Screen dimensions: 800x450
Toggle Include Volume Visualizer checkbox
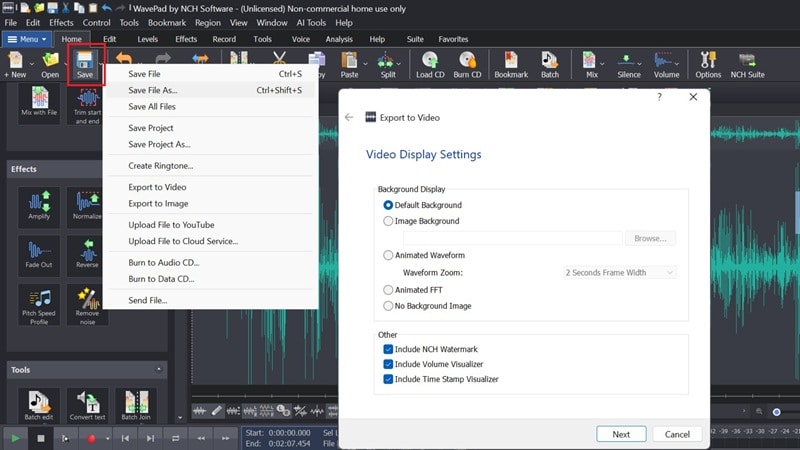tap(388, 364)
